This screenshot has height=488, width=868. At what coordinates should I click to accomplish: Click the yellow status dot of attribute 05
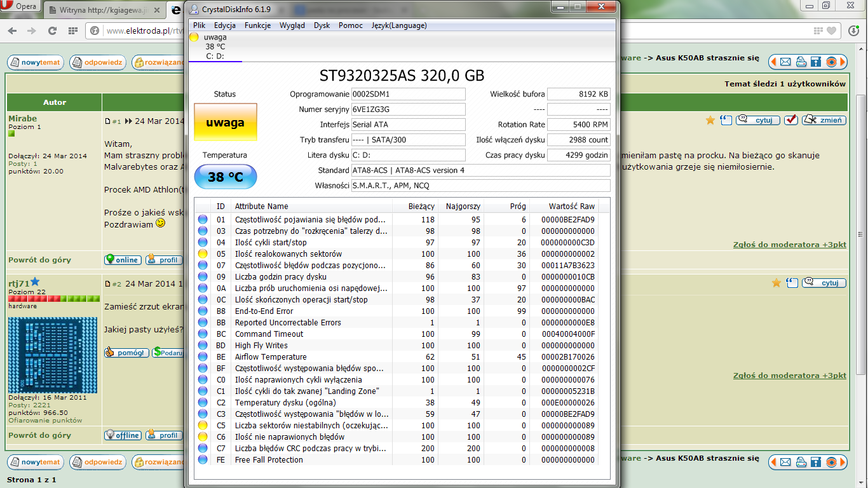203,254
